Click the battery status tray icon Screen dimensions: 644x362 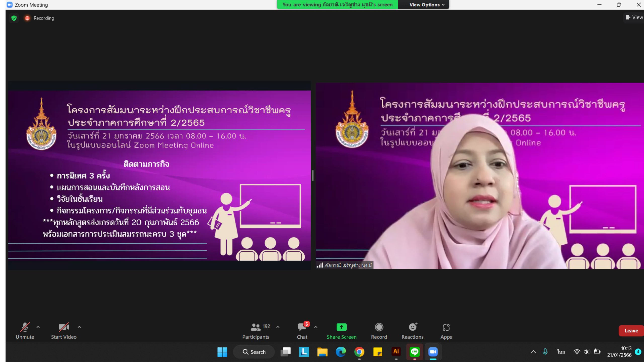597,352
